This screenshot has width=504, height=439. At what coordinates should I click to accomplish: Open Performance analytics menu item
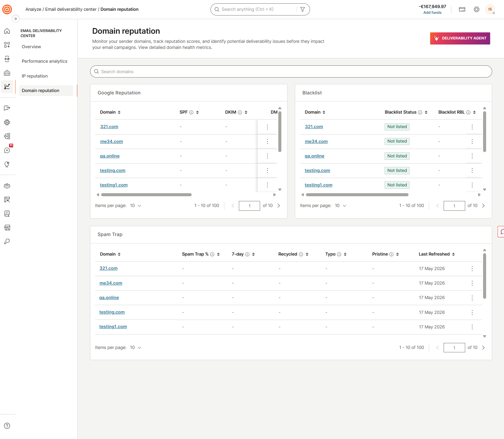tap(45, 61)
